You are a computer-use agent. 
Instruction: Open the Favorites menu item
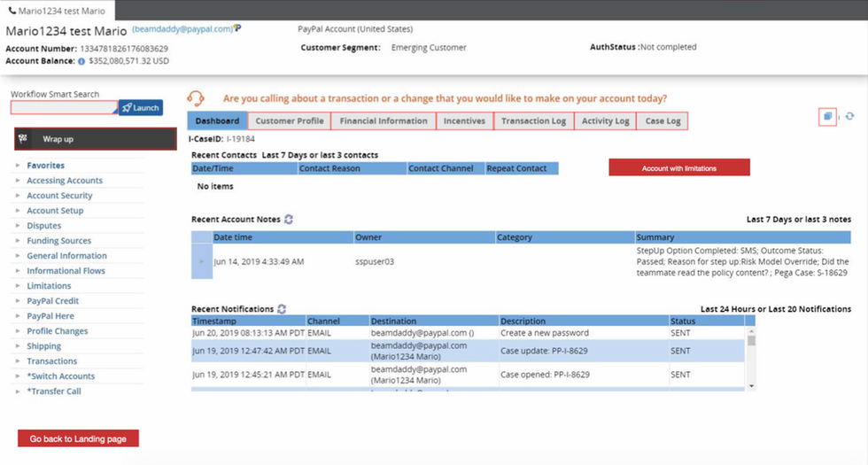tap(45, 166)
